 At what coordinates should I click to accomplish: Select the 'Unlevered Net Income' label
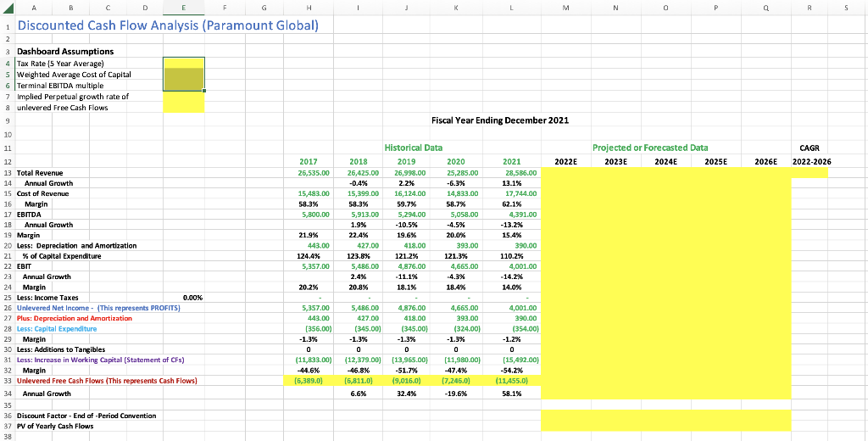(99, 308)
